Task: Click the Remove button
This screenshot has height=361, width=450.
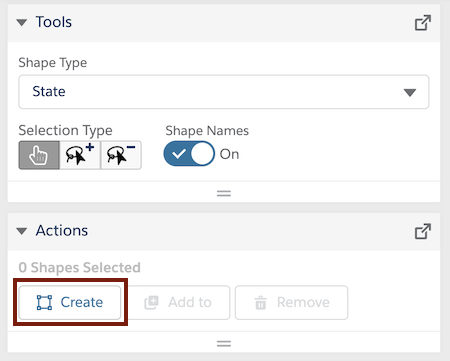Action: [x=291, y=302]
